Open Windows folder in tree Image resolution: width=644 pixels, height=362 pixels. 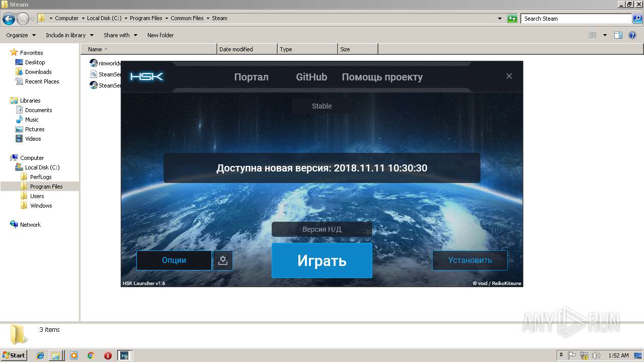point(41,206)
